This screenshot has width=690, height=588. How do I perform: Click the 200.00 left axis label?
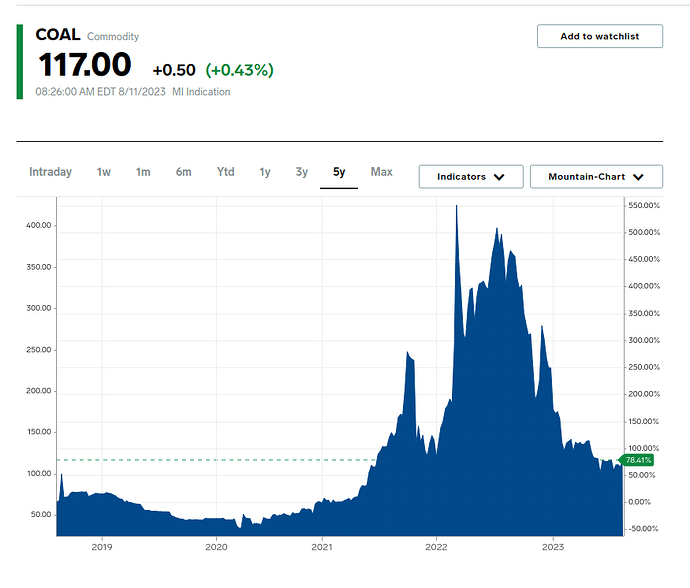(39, 391)
